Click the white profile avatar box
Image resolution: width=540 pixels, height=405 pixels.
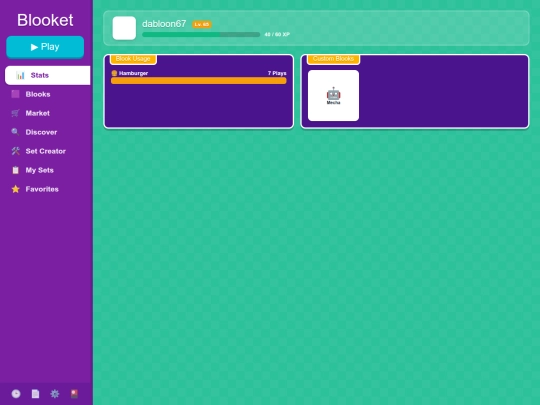(x=124, y=28)
